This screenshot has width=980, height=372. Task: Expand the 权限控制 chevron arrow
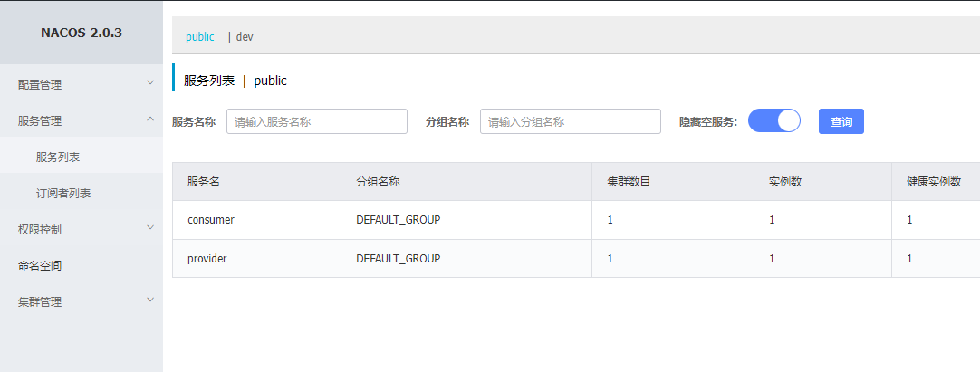pos(150,228)
